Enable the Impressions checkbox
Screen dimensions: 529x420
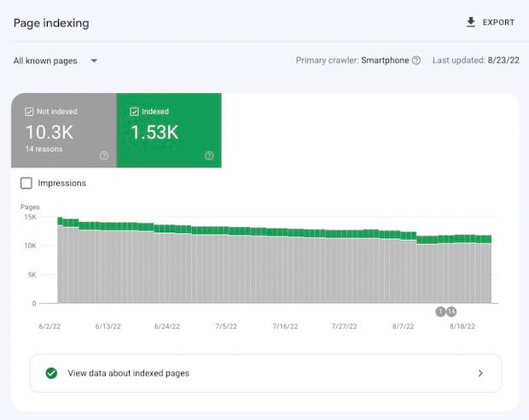pos(26,183)
